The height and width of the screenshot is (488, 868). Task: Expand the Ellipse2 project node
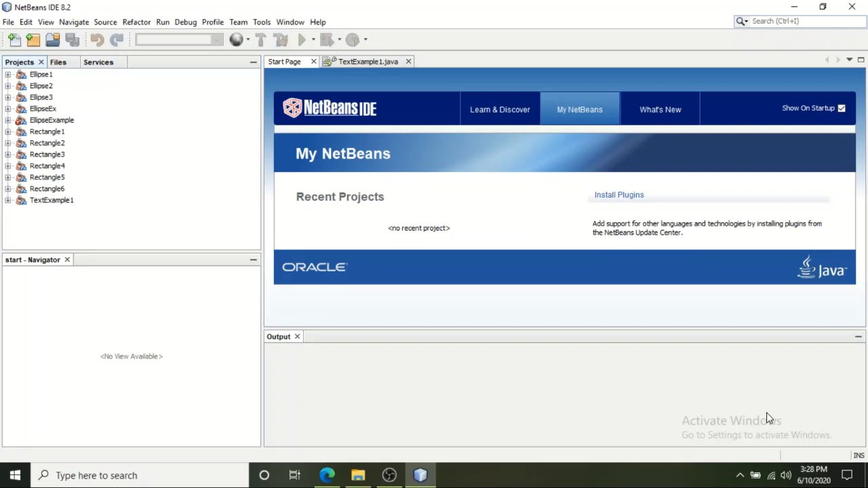coord(7,86)
